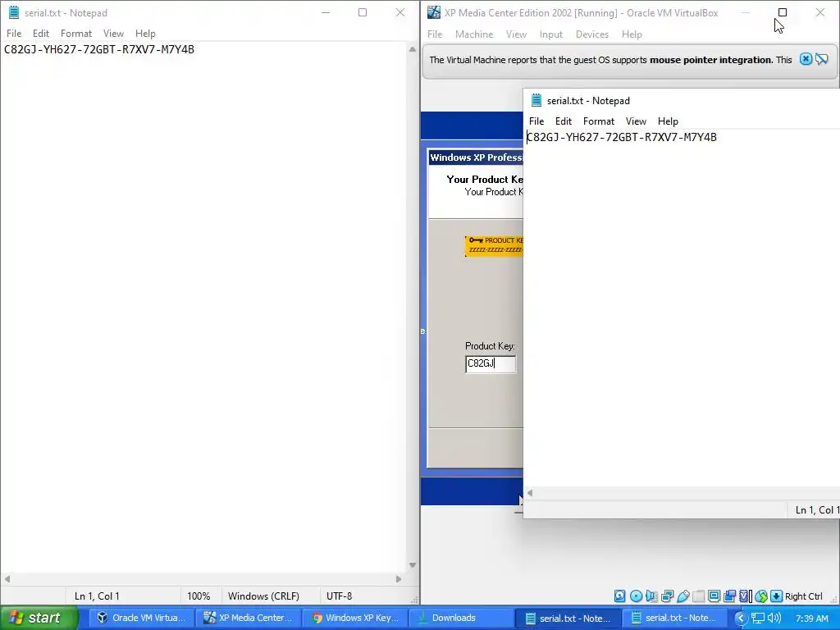The width and height of the screenshot is (840, 630).
Task: Click the VirtualBox window title bar icon
Action: [x=433, y=12]
